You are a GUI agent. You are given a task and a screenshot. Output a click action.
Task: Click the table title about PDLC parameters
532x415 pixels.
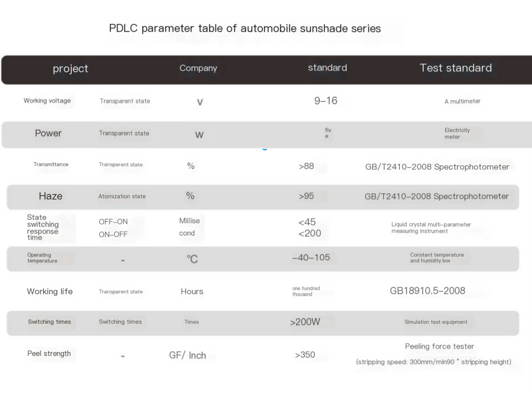click(245, 28)
